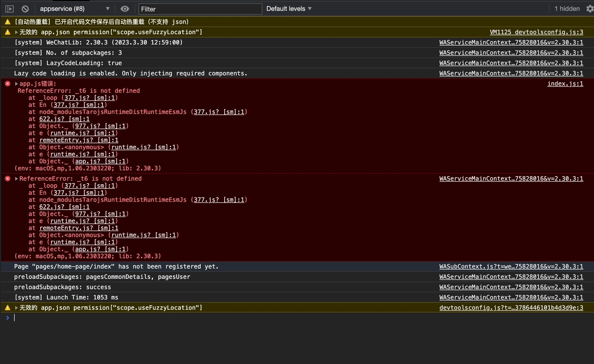Clear console with the ban icon
This screenshot has width=594, height=364.
[25, 9]
